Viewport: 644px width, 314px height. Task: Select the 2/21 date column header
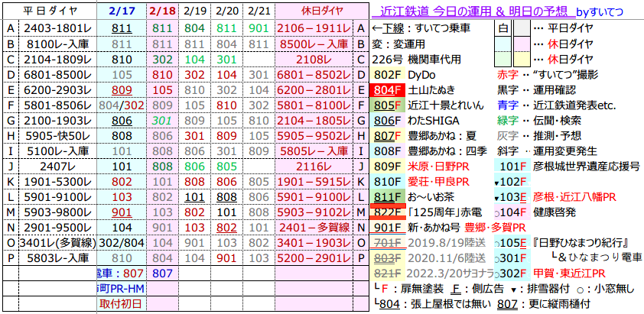(x=259, y=11)
